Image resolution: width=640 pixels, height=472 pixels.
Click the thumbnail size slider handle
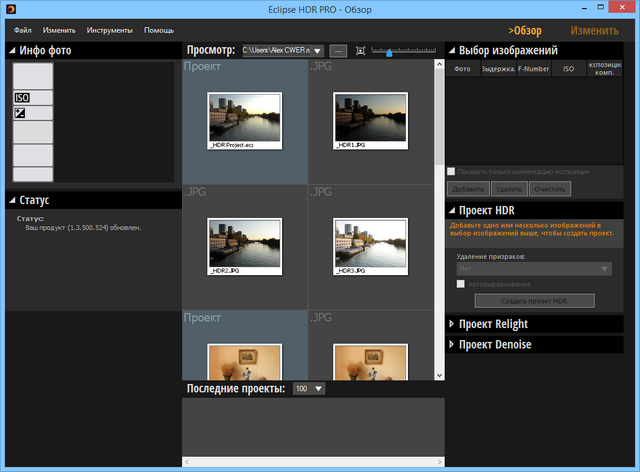pyautogui.click(x=389, y=52)
